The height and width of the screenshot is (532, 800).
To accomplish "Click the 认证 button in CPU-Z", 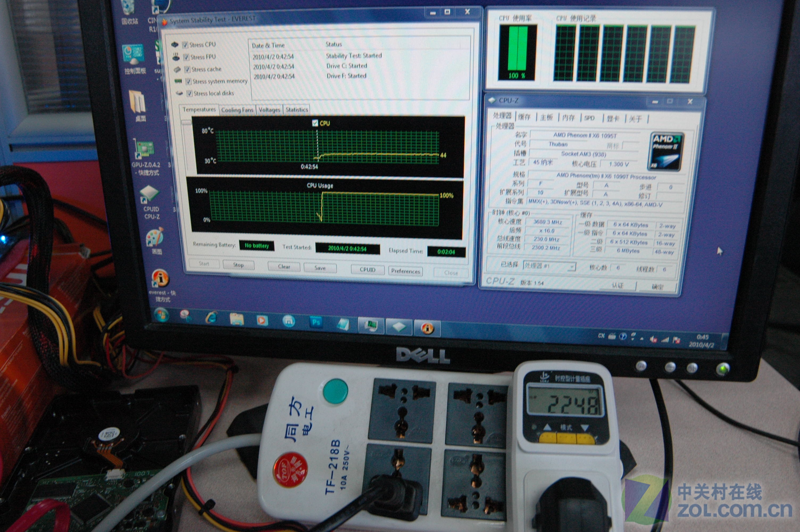I will pyautogui.click(x=618, y=285).
